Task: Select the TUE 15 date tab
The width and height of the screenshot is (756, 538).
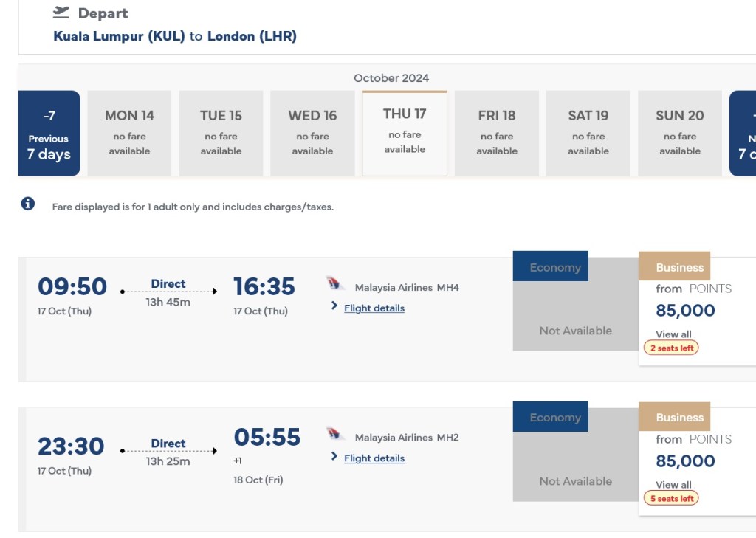Action: tap(221, 134)
